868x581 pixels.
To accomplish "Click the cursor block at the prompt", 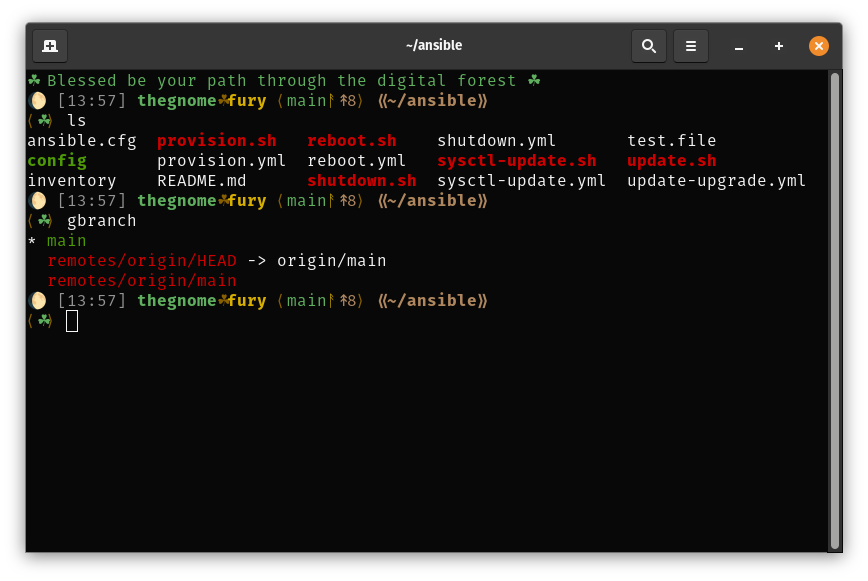I will 72,321.
